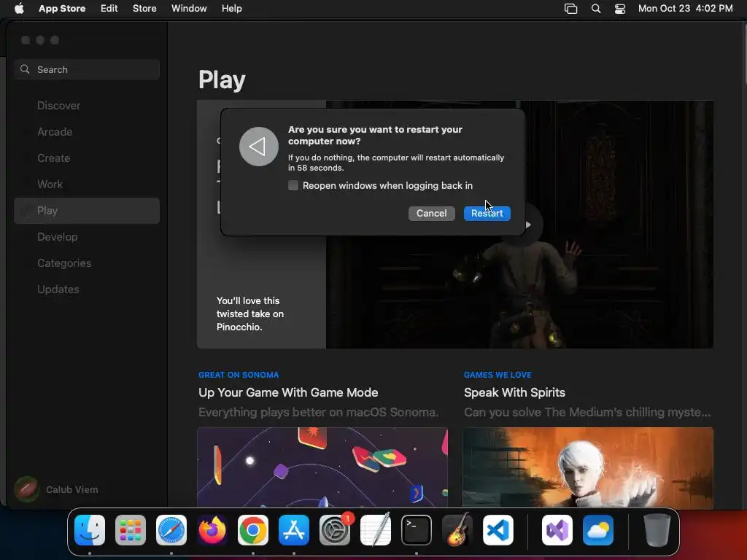747x560 pixels.
Task: Open the Work section
Action: click(87, 184)
